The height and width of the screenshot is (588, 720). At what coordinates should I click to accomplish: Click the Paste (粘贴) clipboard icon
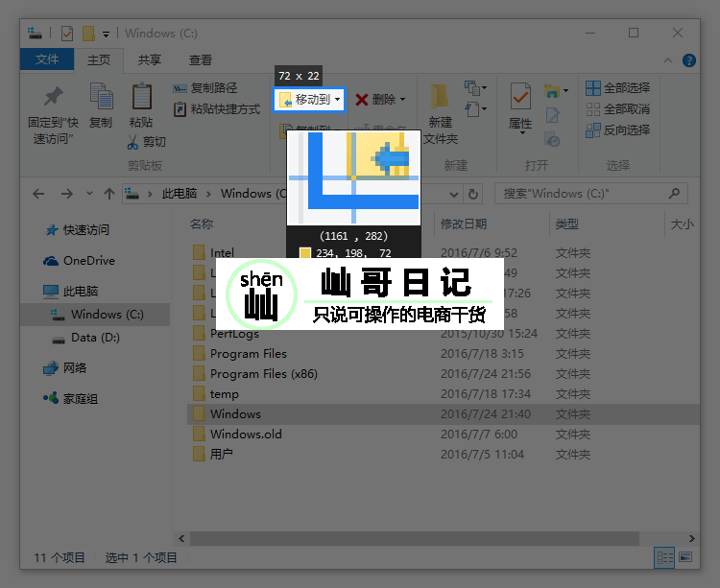142,96
